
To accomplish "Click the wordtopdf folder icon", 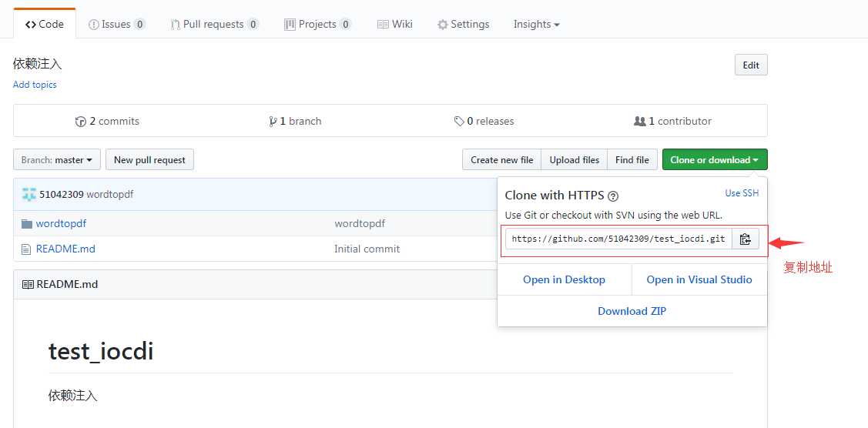I will pyautogui.click(x=26, y=224).
